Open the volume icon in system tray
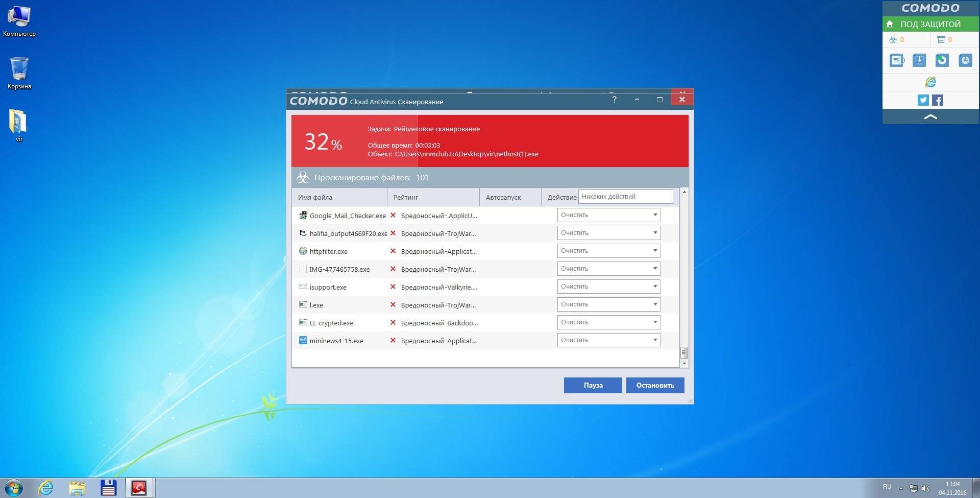The height and width of the screenshot is (498, 980). [926, 488]
